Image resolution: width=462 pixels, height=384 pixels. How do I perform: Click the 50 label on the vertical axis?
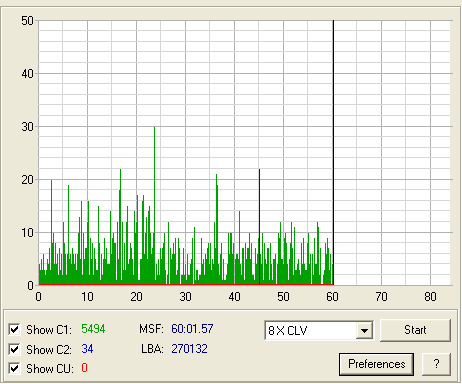(27, 21)
